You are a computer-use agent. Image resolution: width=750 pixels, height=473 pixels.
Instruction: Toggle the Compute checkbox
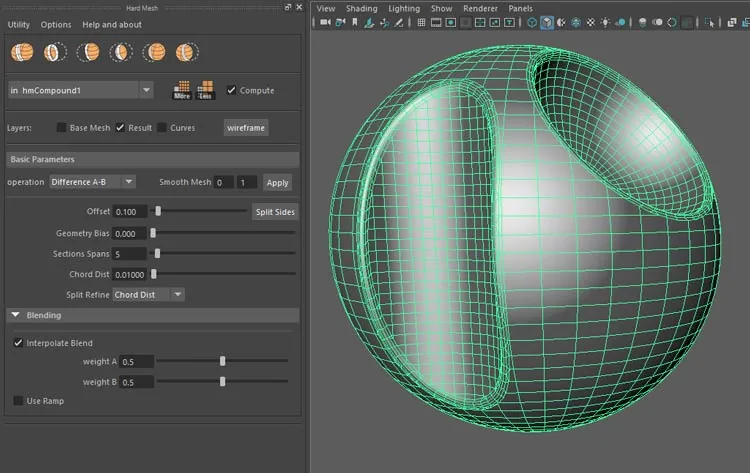(x=232, y=90)
